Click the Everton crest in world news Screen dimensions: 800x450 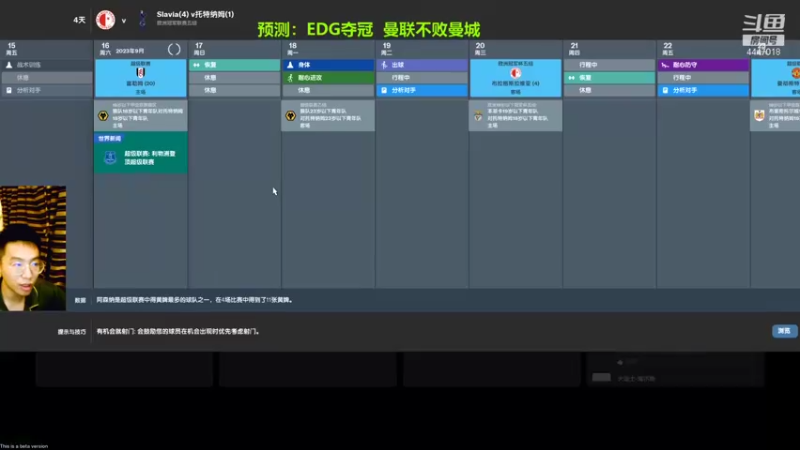[x=110, y=158]
